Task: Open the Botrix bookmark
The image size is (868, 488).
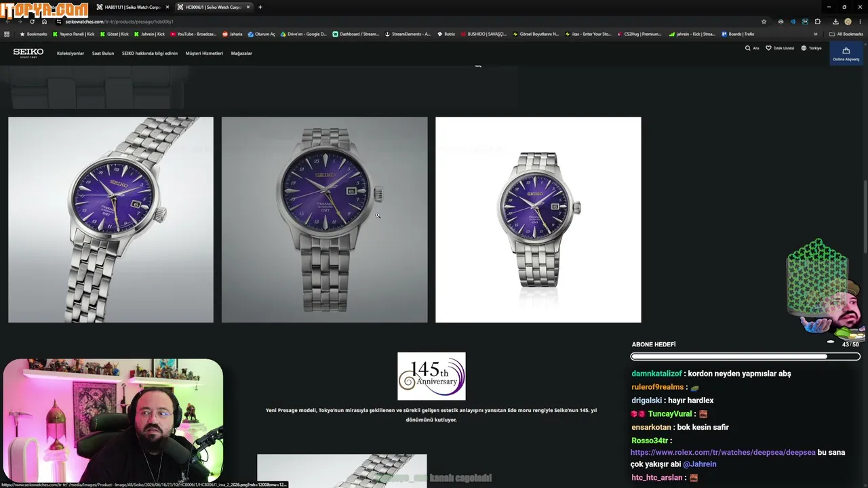Action: (446, 34)
